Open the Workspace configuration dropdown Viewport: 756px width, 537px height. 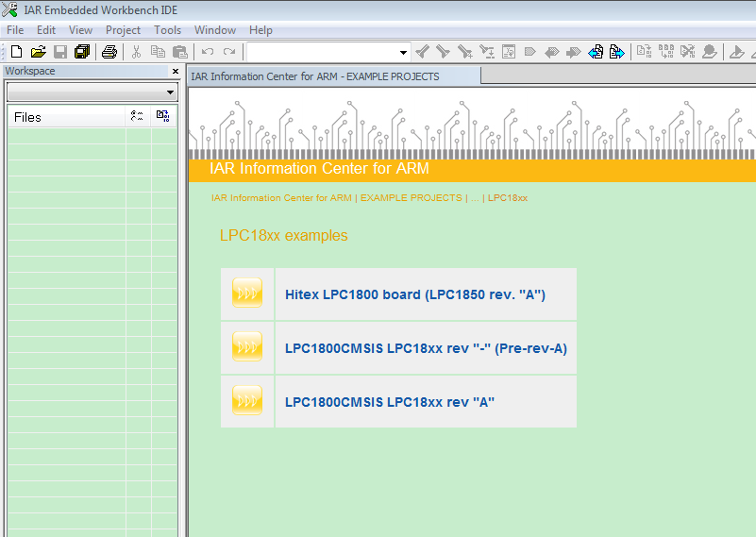point(92,92)
